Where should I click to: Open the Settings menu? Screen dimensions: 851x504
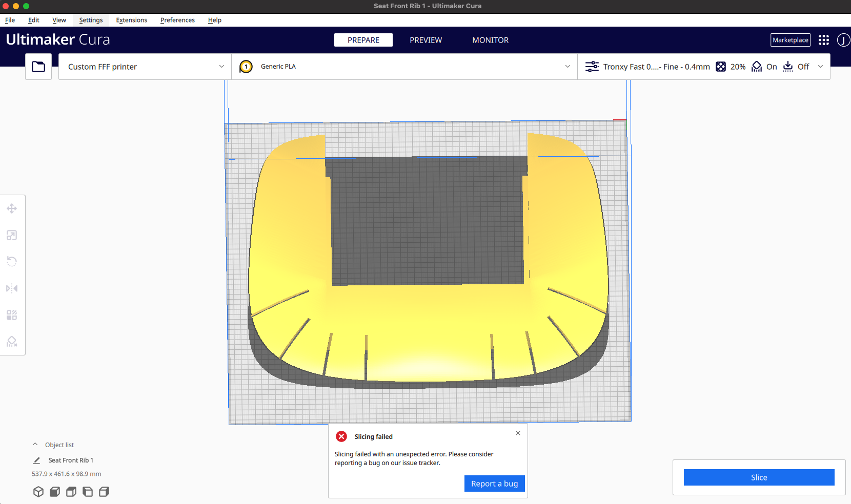[x=91, y=20]
